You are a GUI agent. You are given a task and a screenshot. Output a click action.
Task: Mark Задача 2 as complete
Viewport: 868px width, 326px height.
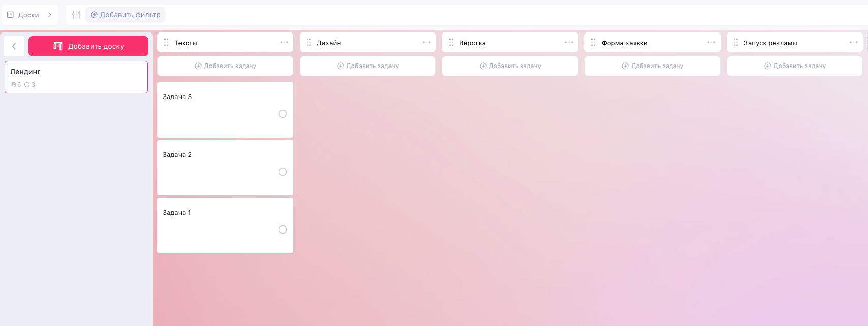tap(283, 172)
